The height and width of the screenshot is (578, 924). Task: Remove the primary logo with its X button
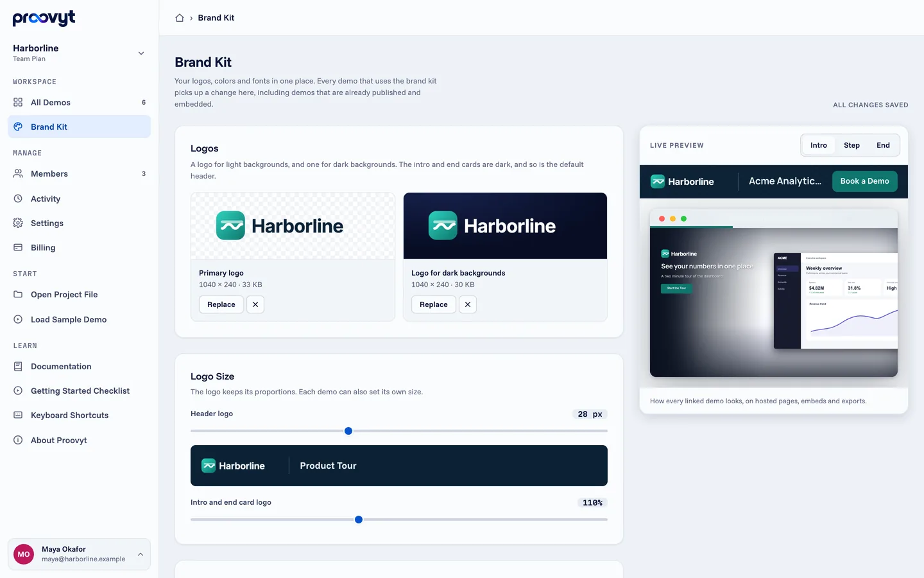click(255, 304)
